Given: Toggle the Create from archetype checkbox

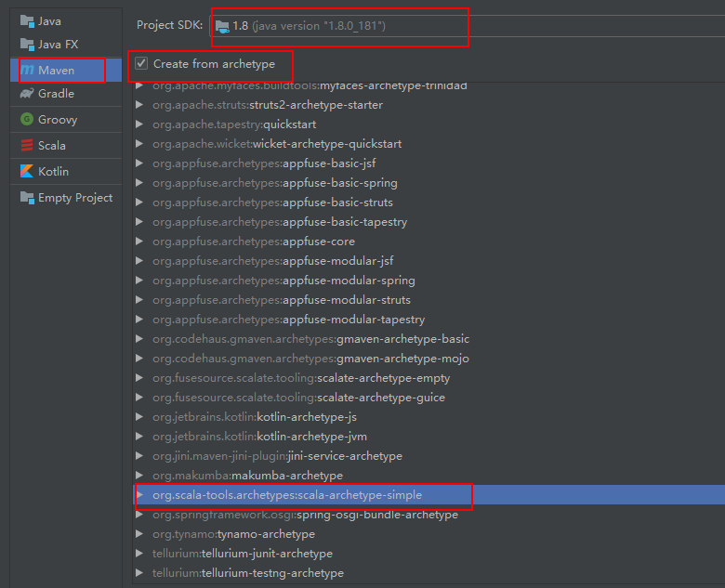Looking at the screenshot, I should coord(141,63).
